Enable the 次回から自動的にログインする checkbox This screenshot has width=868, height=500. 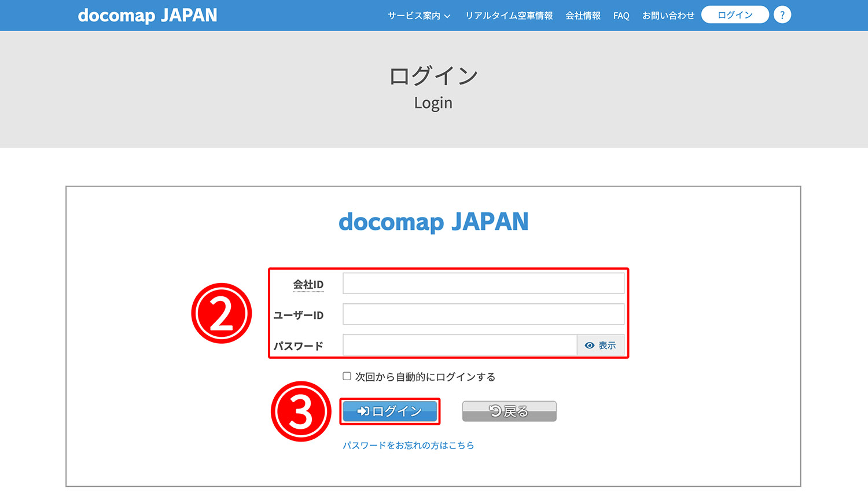point(346,376)
